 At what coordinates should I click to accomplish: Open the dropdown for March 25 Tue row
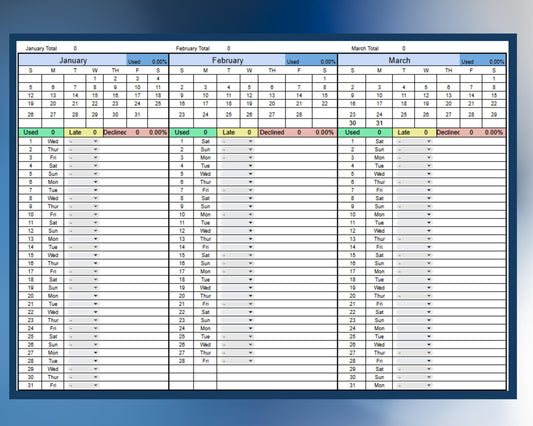(414, 337)
